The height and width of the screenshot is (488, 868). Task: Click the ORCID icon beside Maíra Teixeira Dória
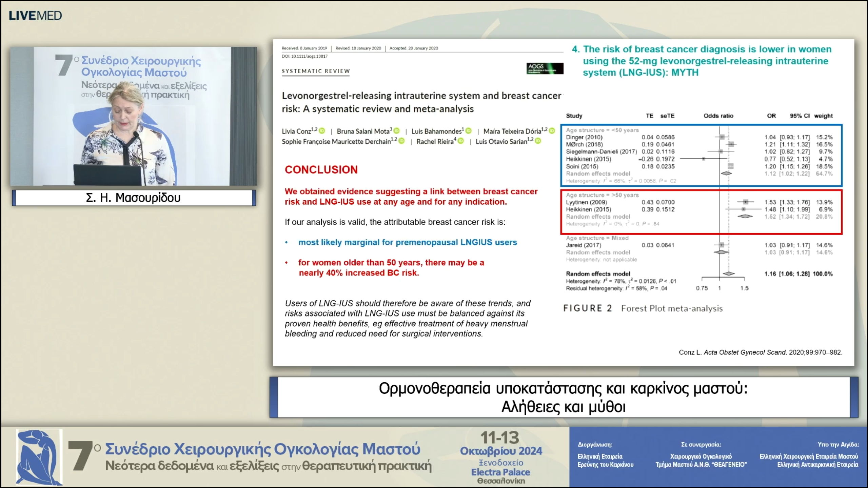coord(552,131)
